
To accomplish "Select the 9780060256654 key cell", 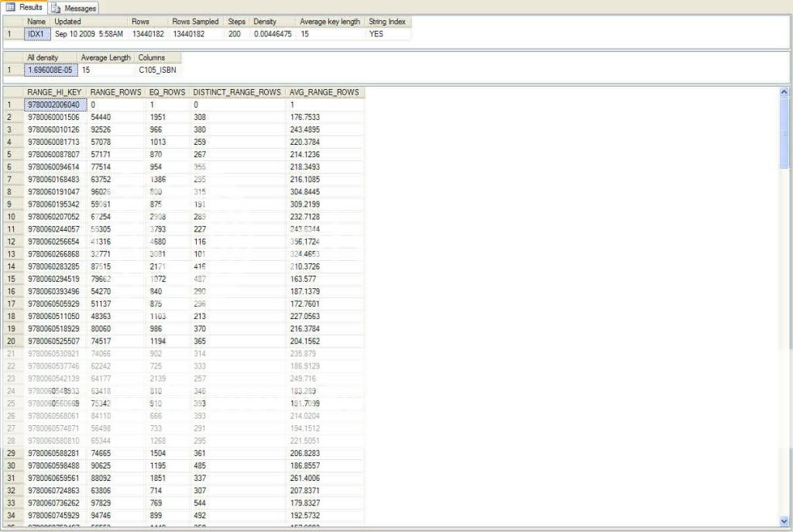I will (x=55, y=242).
